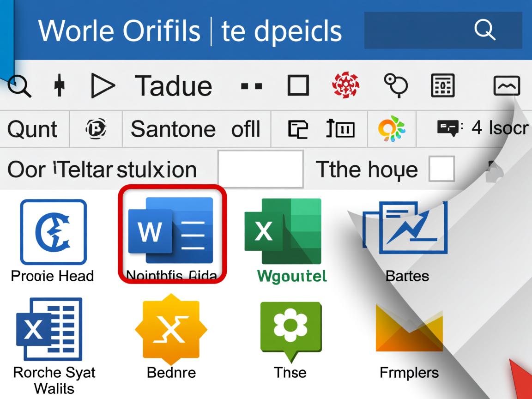Viewport: 532px width, 399px height.
Task: Select the Qunt tab
Action: 32,129
